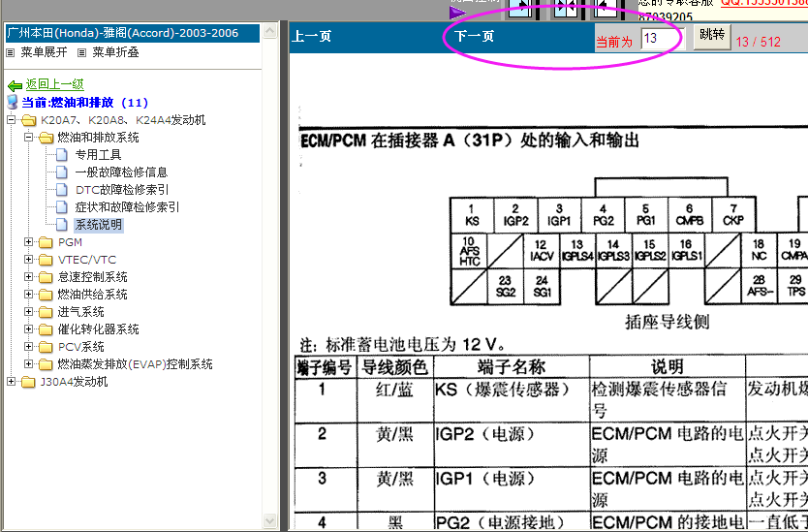This screenshot has width=808, height=532.
Task: Click the purple triangle icon in the top bar
Action: coord(457,13)
